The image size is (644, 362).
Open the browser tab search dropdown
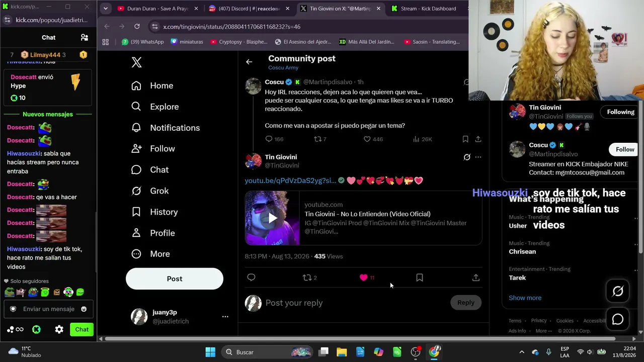[105, 9]
